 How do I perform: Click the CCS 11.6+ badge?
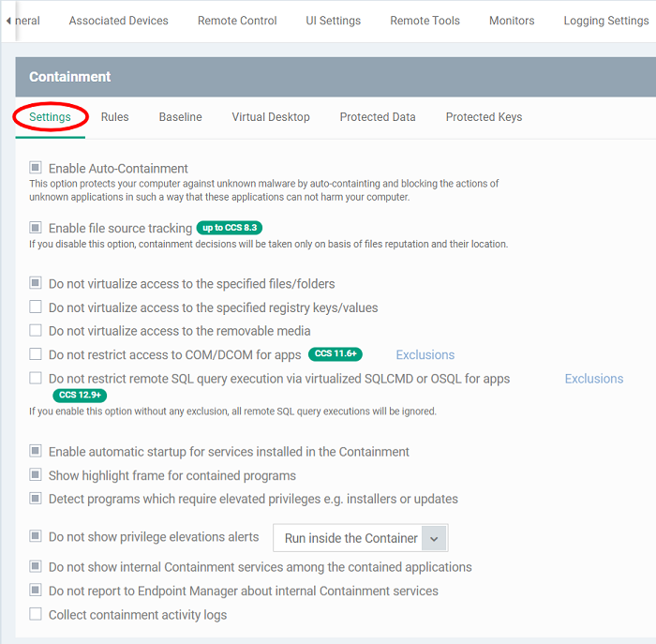(x=335, y=353)
